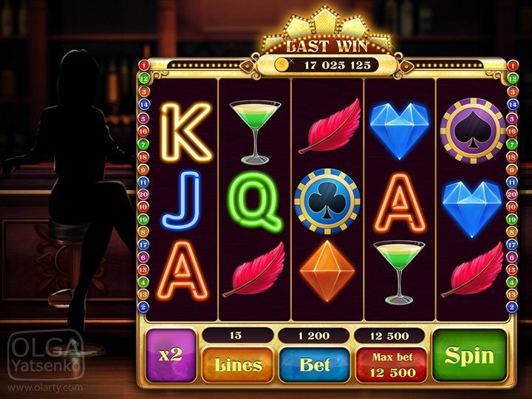Click the 12 500 value above Max bet
Screen dimensions: 532x399
(x=389, y=336)
